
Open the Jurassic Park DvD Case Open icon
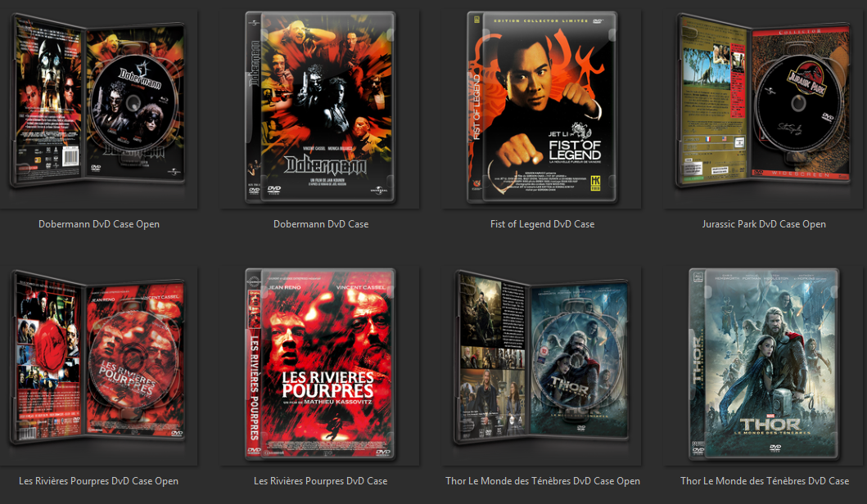(764, 103)
